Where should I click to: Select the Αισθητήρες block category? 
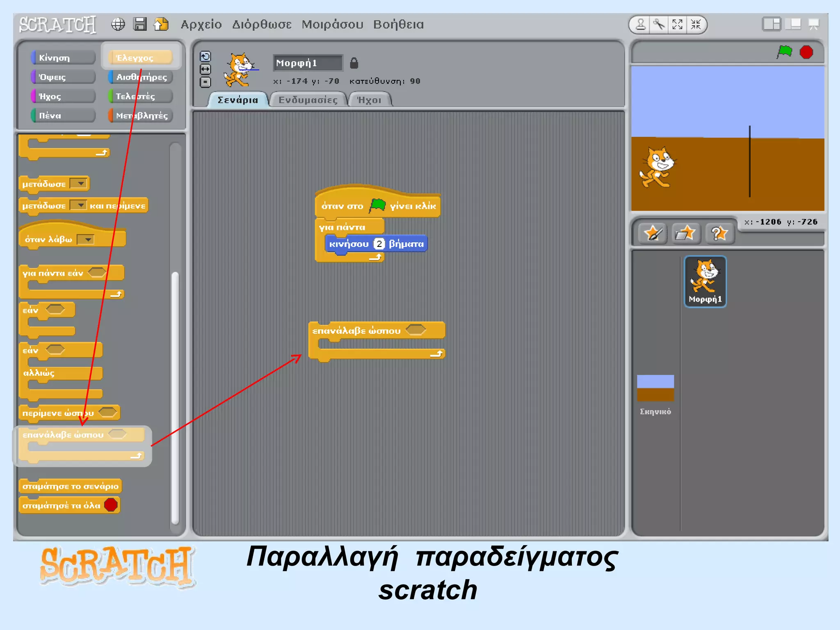[x=140, y=77]
